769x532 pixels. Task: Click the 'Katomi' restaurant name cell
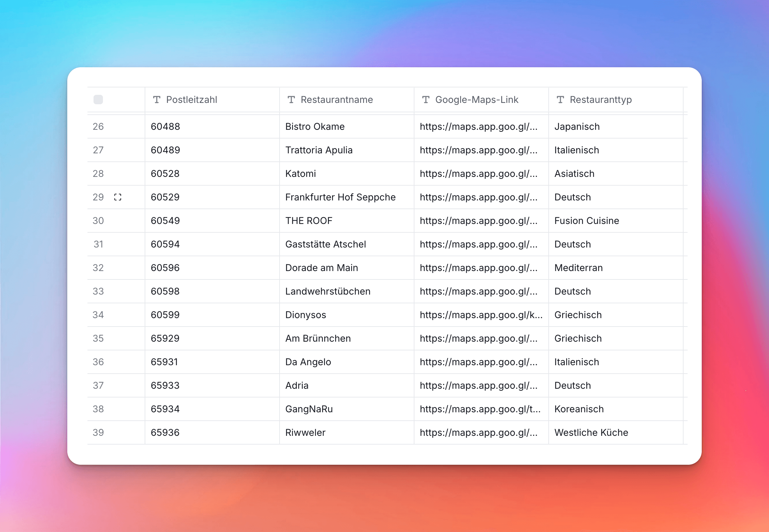pyautogui.click(x=347, y=174)
